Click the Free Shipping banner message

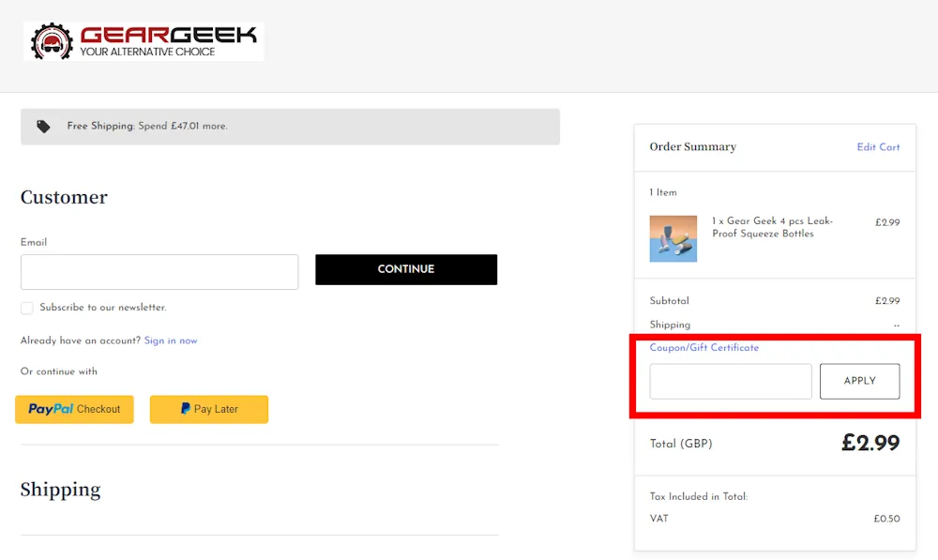147,127
